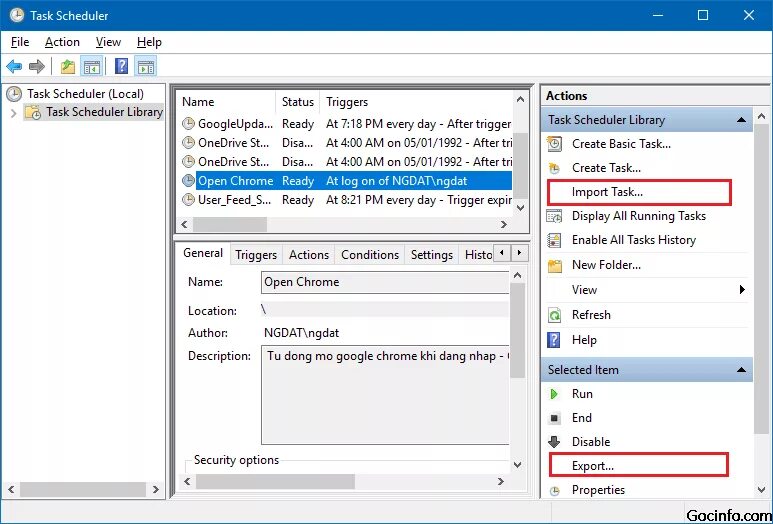Click the Task Scheduler (Local) clock icon
The height and width of the screenshot is (524, 773).
15,94
